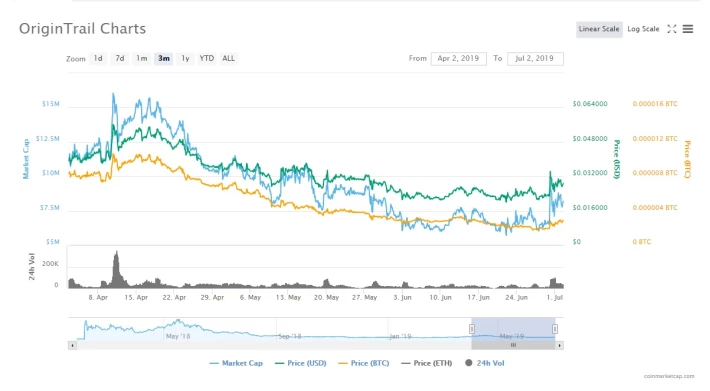
Task: Click the May '18 navigator label
Action: [178, 336]
